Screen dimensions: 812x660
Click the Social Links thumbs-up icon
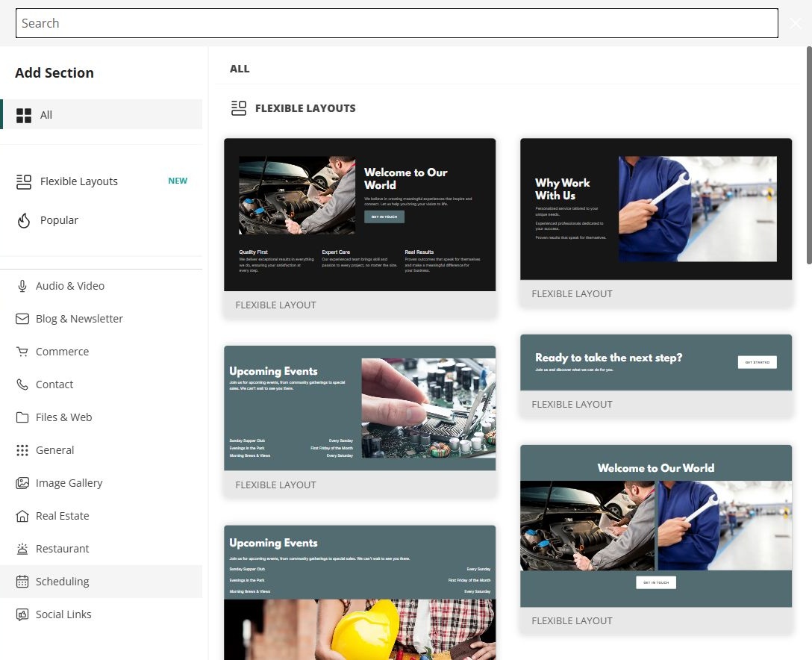point(22,614)
